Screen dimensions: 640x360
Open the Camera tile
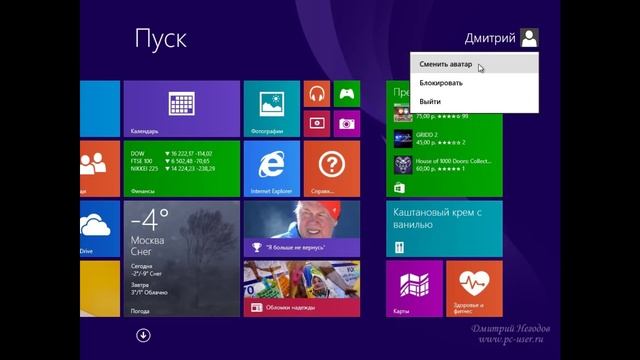tap(347, 124)
